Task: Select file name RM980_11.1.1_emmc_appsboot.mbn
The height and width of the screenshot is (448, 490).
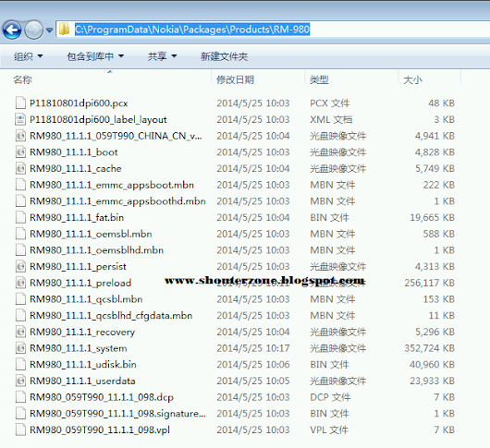Action: [x=112, y=185]
